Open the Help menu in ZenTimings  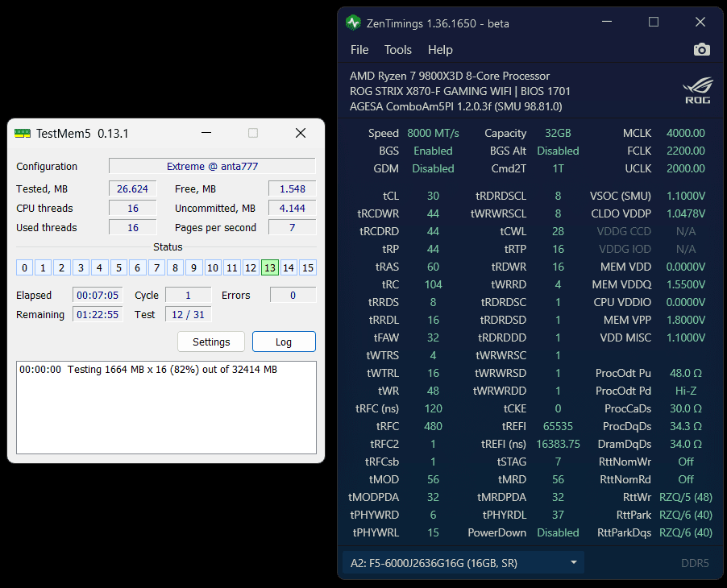pos(440,50)
